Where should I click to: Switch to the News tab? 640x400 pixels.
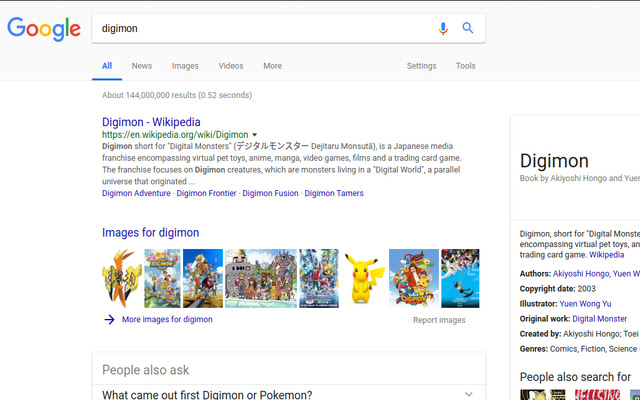[x=142, y=66]
